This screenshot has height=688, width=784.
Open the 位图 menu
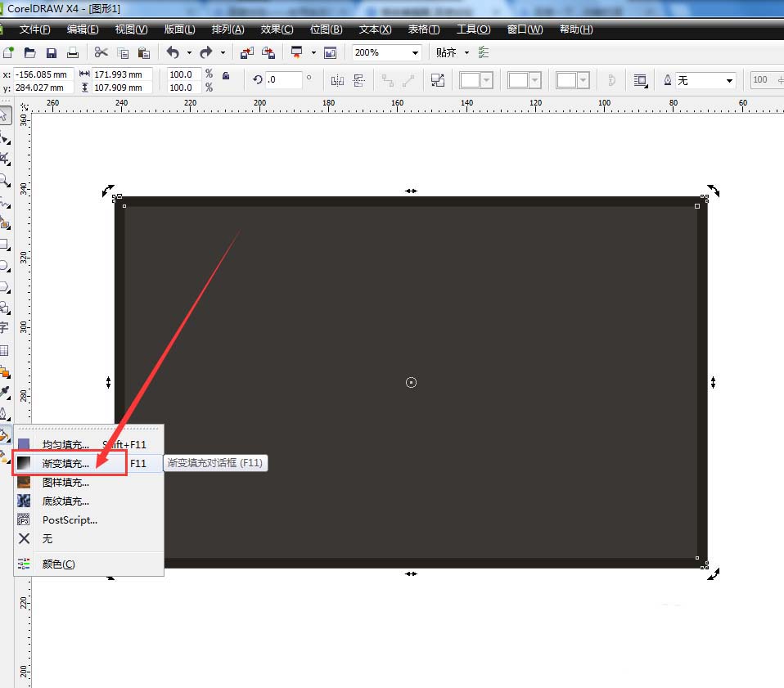click(326, 29)
